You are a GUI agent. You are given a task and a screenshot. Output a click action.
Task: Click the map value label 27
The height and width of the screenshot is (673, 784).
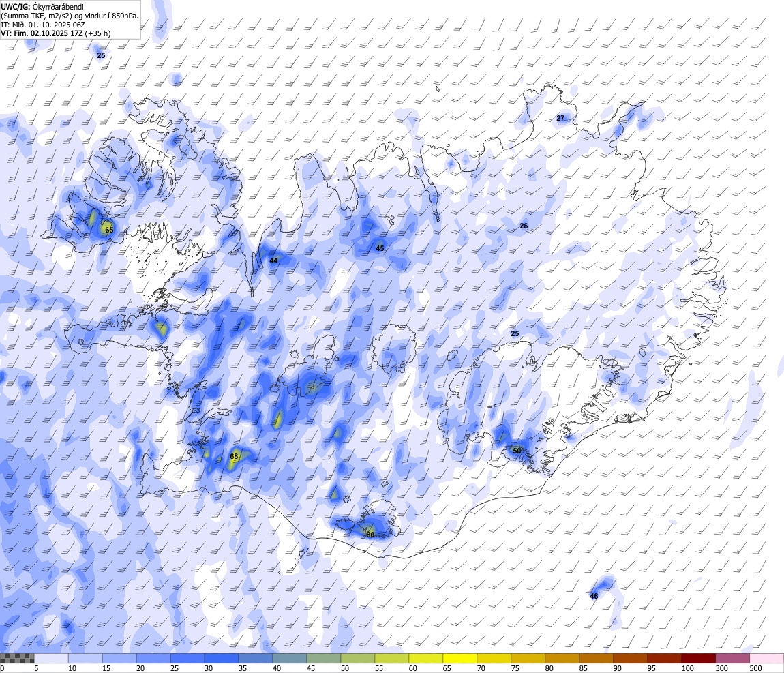(560, 118)
